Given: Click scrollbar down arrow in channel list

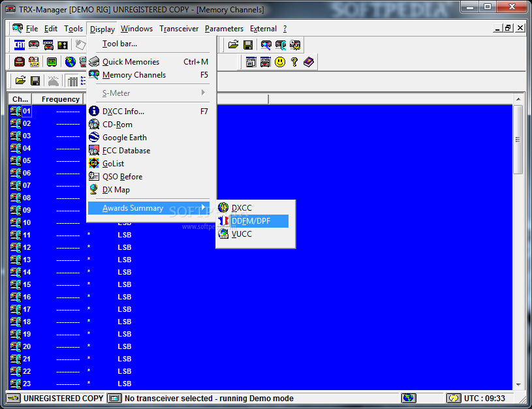Looking at the screenshot, I should coord(518,385).
